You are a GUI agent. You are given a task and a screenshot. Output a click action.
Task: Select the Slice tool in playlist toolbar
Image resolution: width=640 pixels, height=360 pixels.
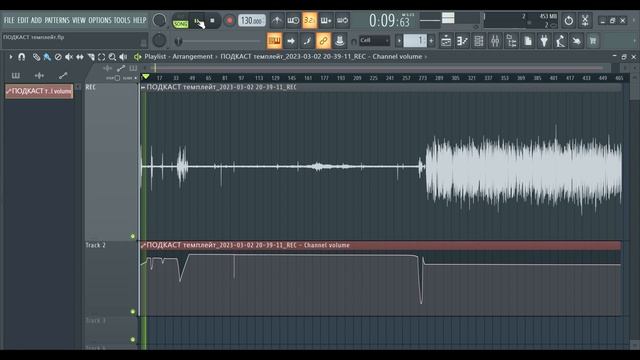pyautogui.click(x=91, y=57)
